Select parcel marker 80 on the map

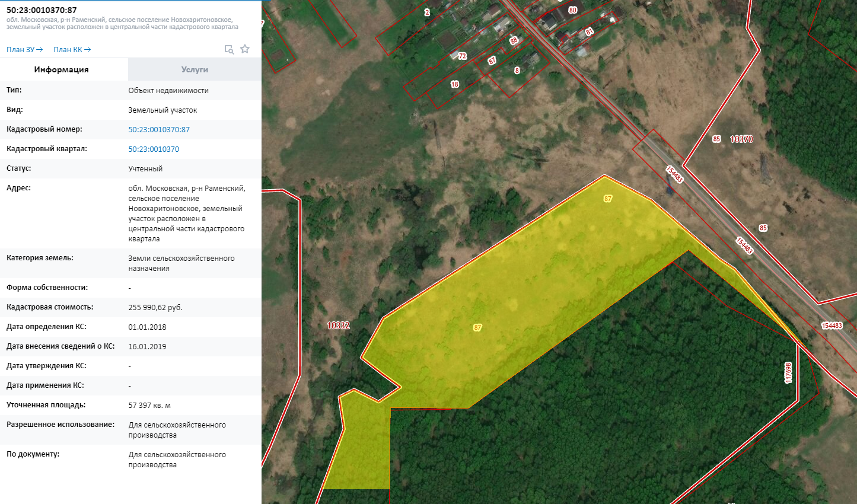572,10
